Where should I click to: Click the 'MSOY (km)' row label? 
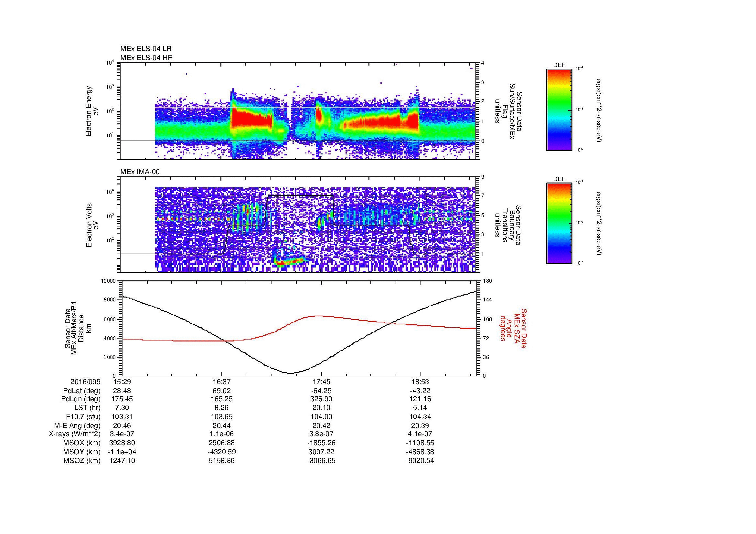tap(82, 452)
